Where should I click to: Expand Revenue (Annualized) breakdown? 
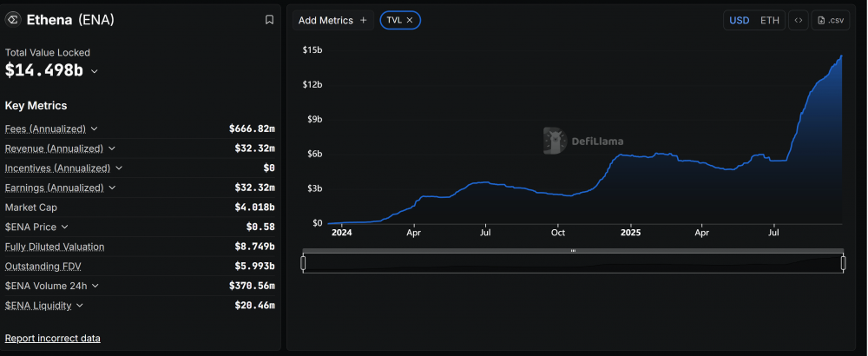pyautogui.click(x=109, y=148)
